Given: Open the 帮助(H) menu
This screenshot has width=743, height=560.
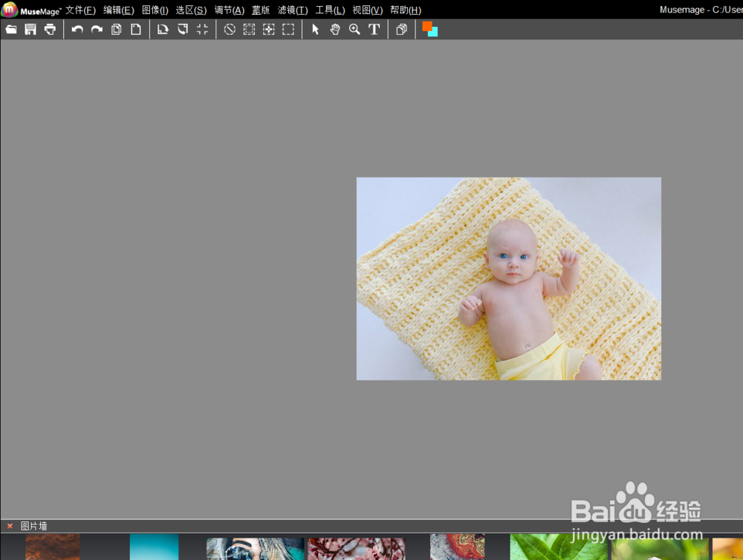Looking at the screenshot, I should pyautogui.click(x=406, y=10).
